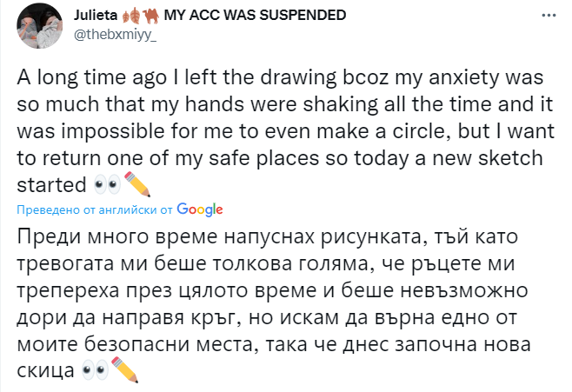Viewport: 572px width, 392px height.
Task: Click the word "скица" in the translation
Action: click(45, 371)
